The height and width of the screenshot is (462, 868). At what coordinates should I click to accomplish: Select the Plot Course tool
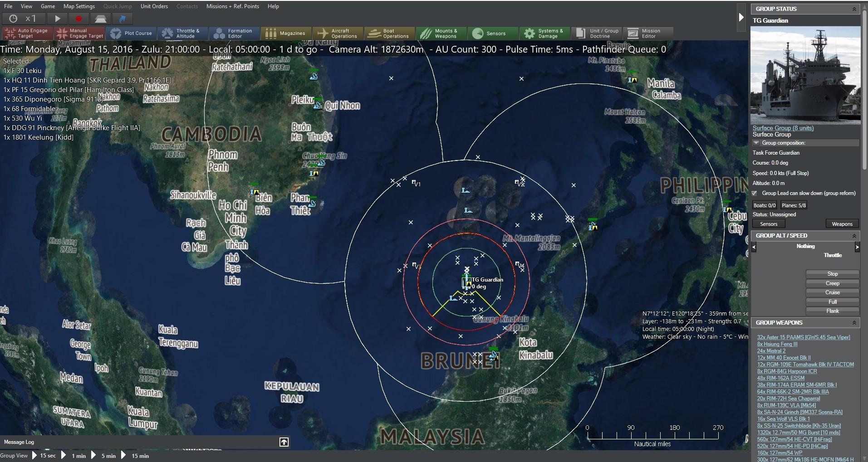[132, 33]
